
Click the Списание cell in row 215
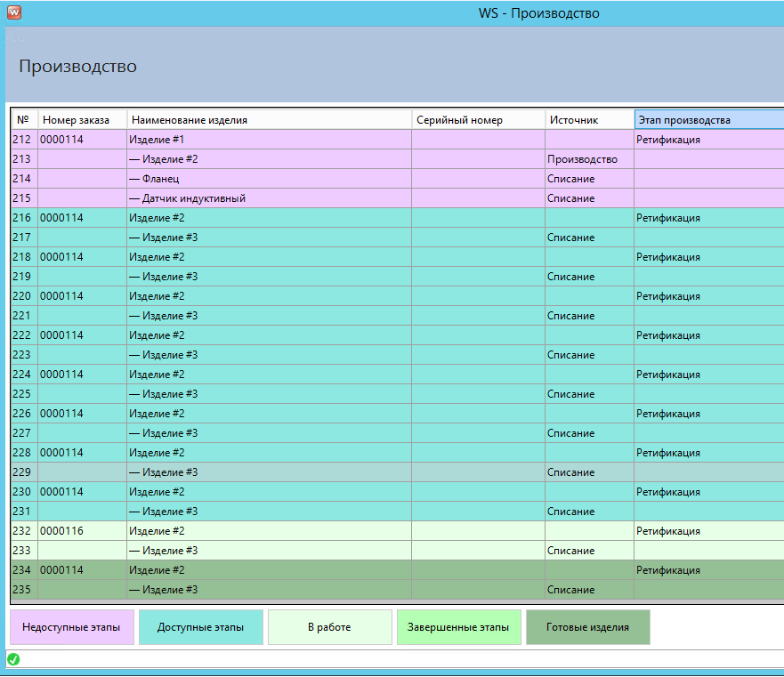590,198
